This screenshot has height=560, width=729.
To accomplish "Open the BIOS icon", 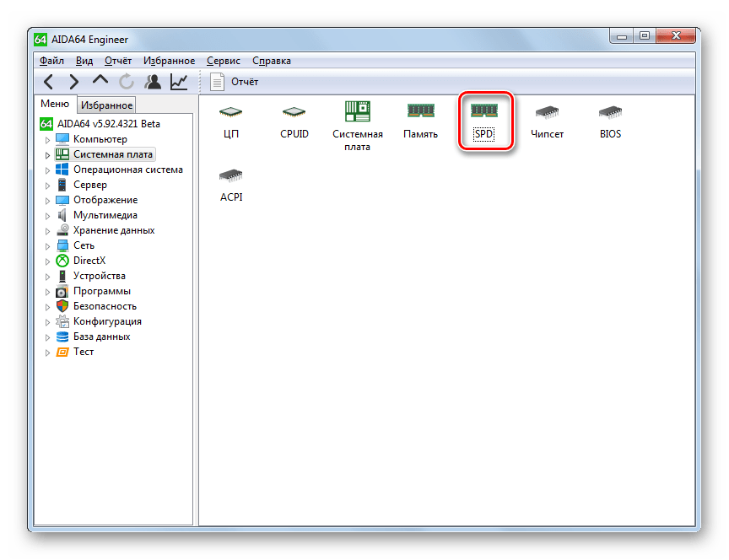I will (610, 120).
